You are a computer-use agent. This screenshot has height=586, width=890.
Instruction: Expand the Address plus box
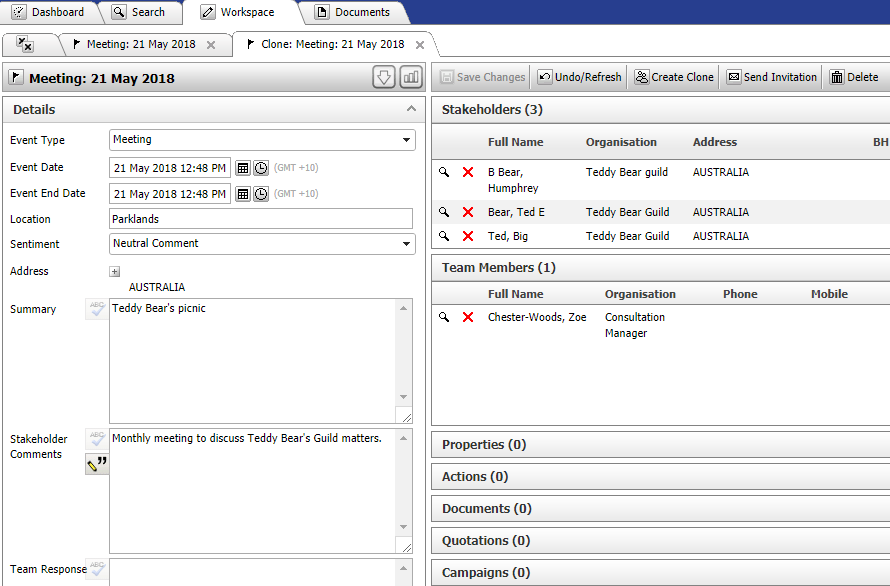[115, 271]
